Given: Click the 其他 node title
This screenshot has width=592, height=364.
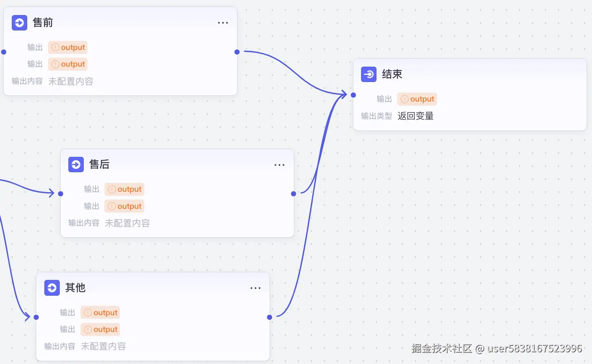Looking at the screenshot, I should (x=75, y=288).
